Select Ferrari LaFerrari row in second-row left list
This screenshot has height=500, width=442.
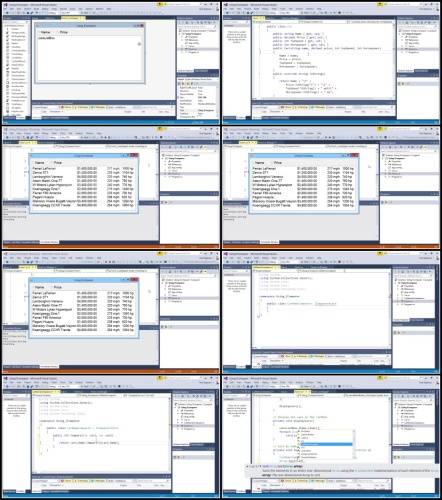[x=83, y=169]
